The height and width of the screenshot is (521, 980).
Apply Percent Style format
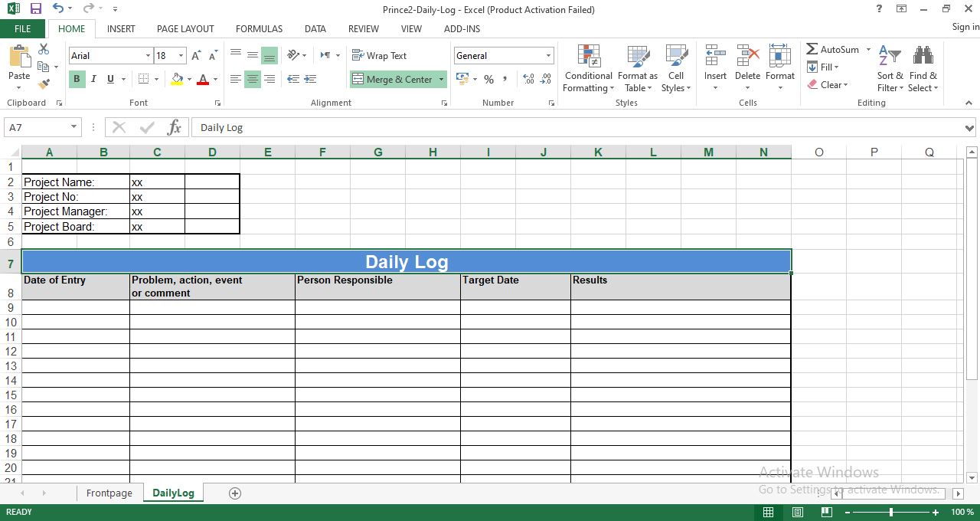[x=488, y=79]
